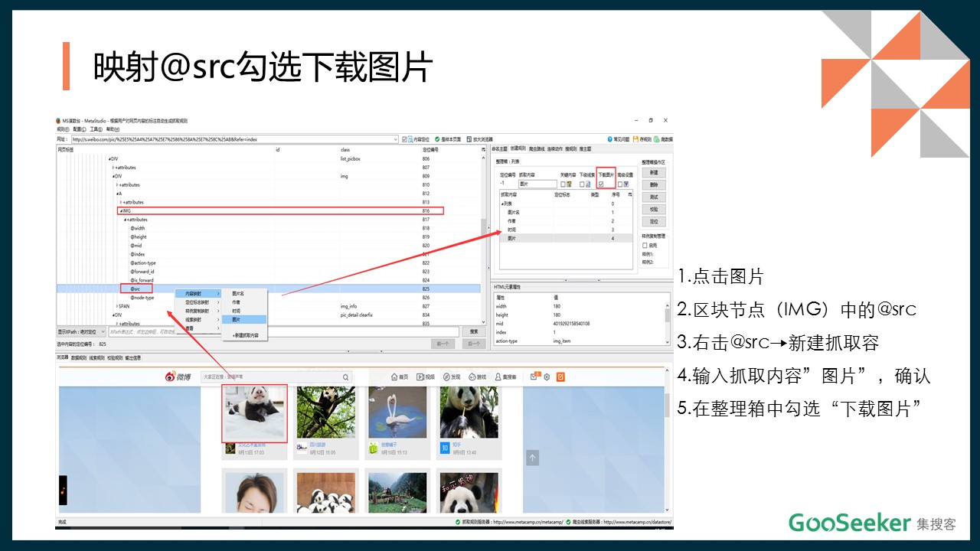Tick the 高级设置 checkbox
Image resolution: width=980 pixels, height=551 pixels.
tap(620, 184)
